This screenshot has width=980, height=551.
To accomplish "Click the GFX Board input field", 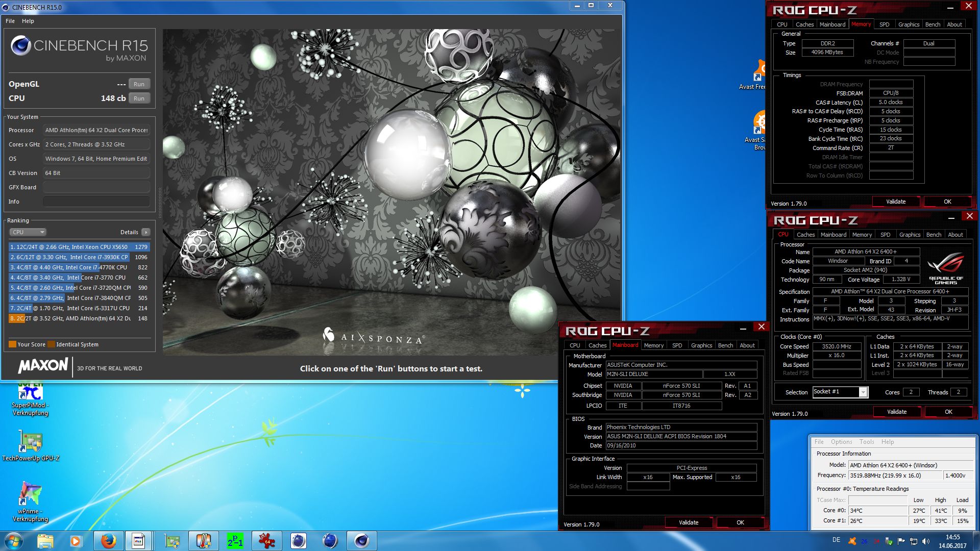I will (x=96, y=187).
